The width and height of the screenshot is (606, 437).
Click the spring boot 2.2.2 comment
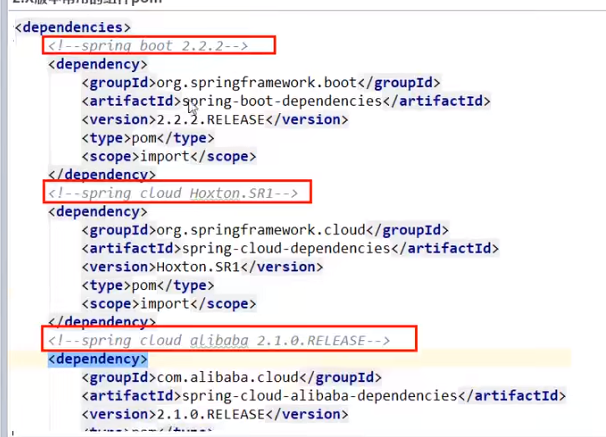coord(148,46)
